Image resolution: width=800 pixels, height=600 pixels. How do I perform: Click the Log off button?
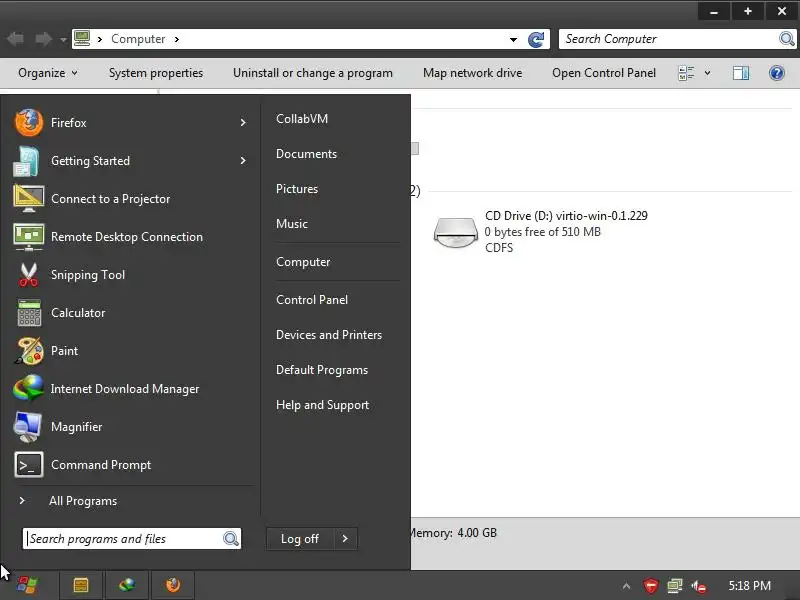[x=300, y=539]
